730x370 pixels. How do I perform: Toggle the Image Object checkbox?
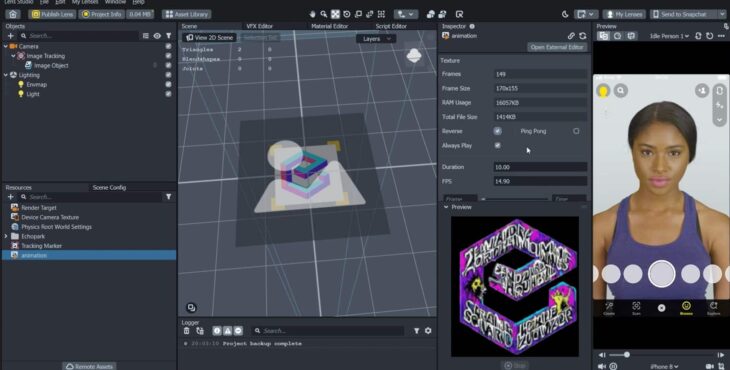(169, 66)
